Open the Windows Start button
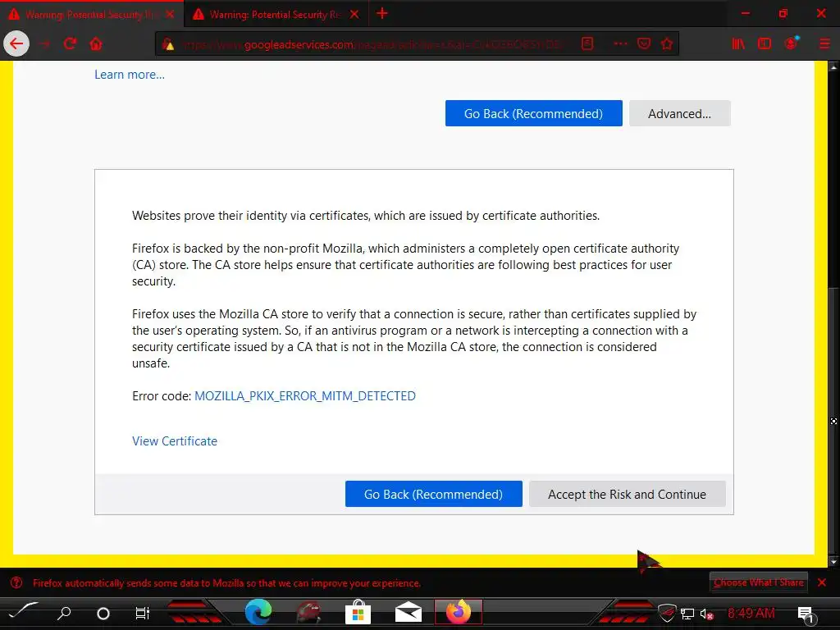 (x=22, y=612)
